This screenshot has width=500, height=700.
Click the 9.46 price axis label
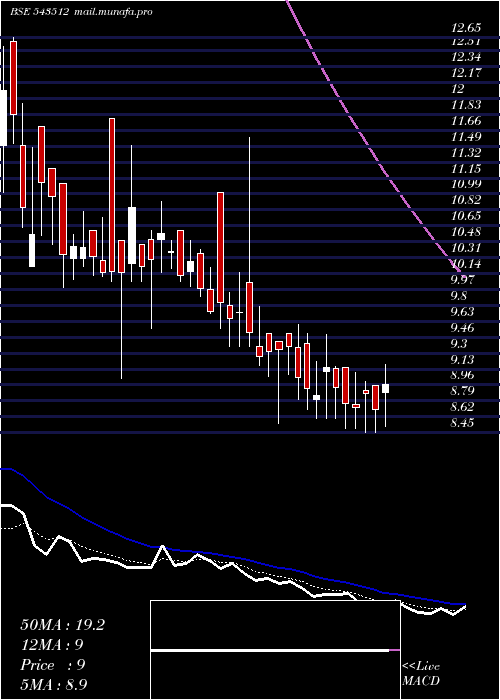[x=464, y=327]
